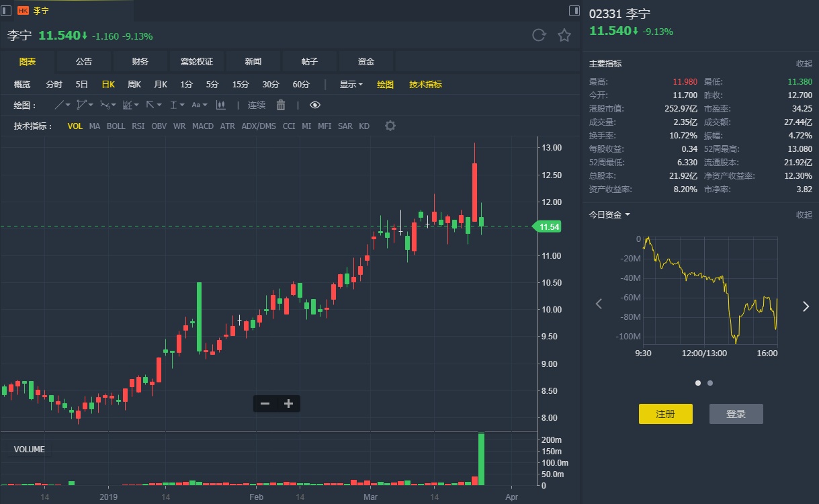The width and height of the screenshot is (819, 504).
Task: Collapse the 主要指标 section via 收起
Action: (x=804, y=64)
